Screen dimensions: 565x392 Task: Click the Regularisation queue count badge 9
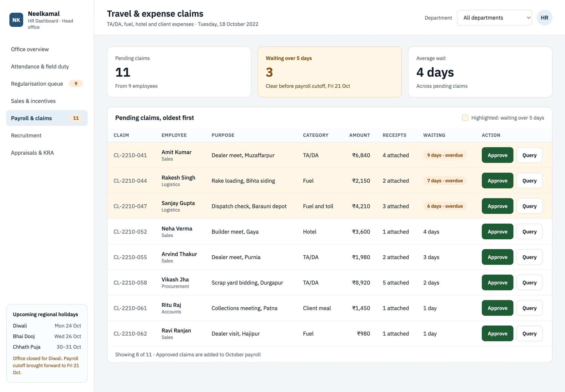tap(76, 84)
